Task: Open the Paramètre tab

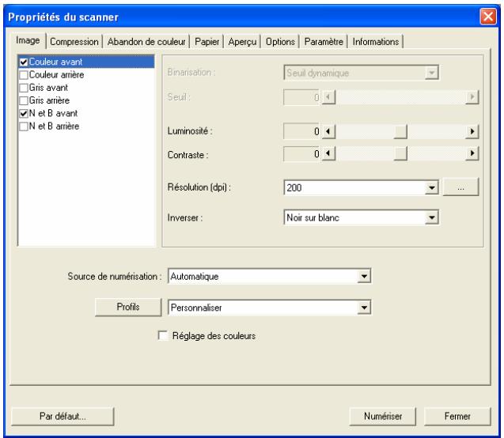Action: point(324,42)
